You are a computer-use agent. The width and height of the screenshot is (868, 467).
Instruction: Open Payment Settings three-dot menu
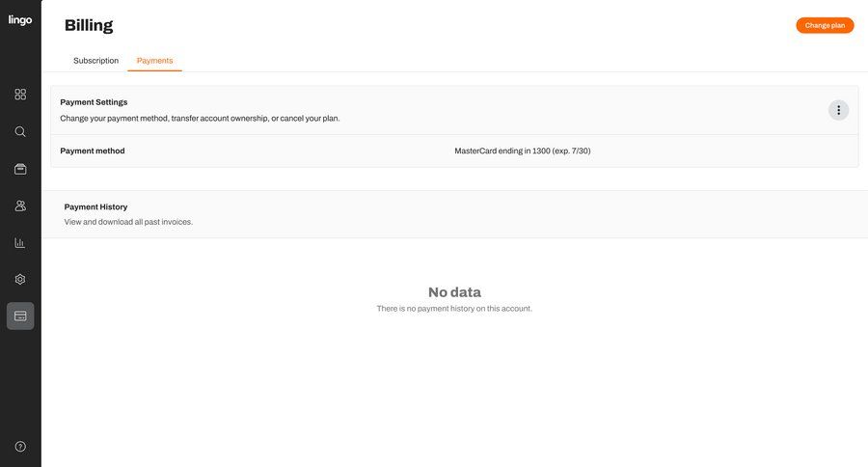[839, 110]
